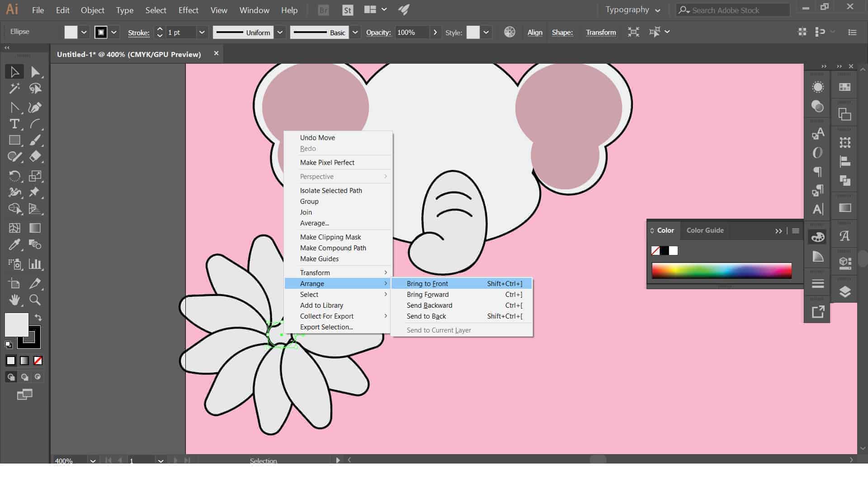868x488 pixels.
Task: Swap fill and stroke colors
Action: pyautogui.click(x=38, y=318)
